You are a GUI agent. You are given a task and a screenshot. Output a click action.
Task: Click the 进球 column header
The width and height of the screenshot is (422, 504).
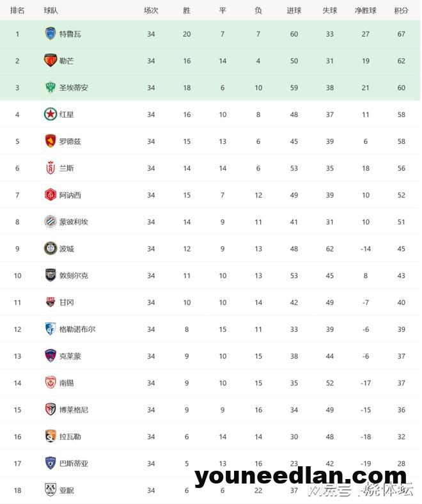click(293, 11)
